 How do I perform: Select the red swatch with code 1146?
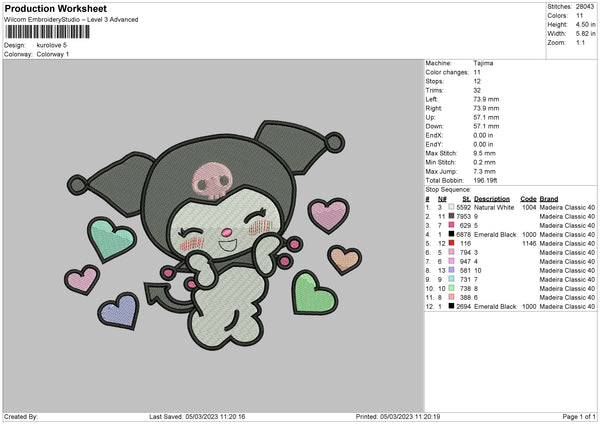pyautogui.click(x=452, y=243)
